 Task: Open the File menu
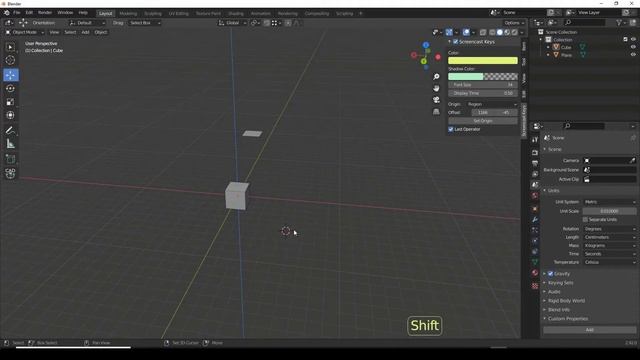point(16,13)
